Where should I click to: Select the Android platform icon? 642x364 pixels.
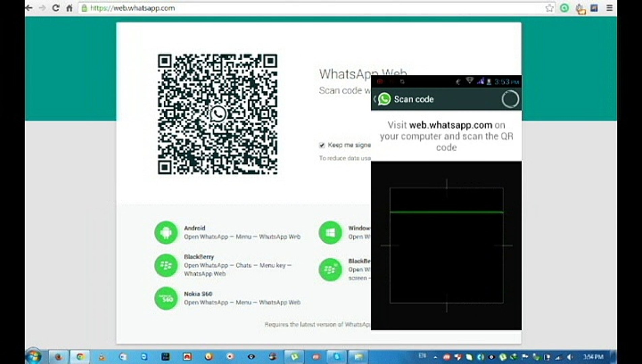(166, 233)
